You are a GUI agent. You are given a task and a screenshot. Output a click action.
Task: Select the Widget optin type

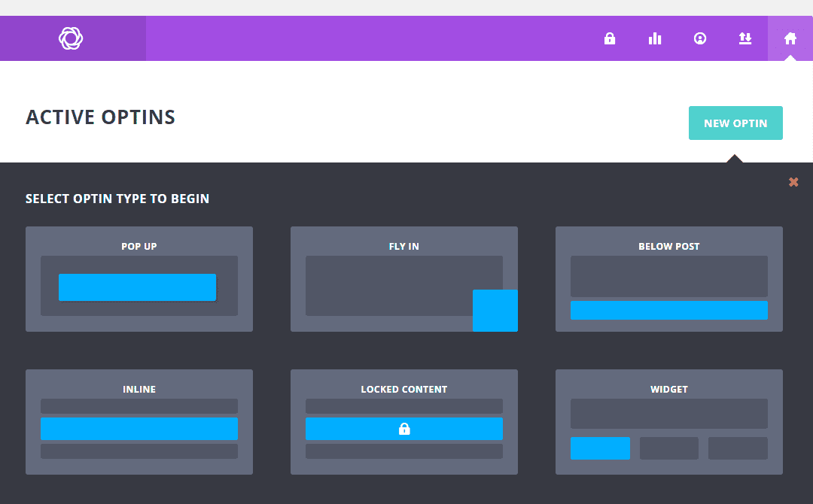click(x=669, y=422)
